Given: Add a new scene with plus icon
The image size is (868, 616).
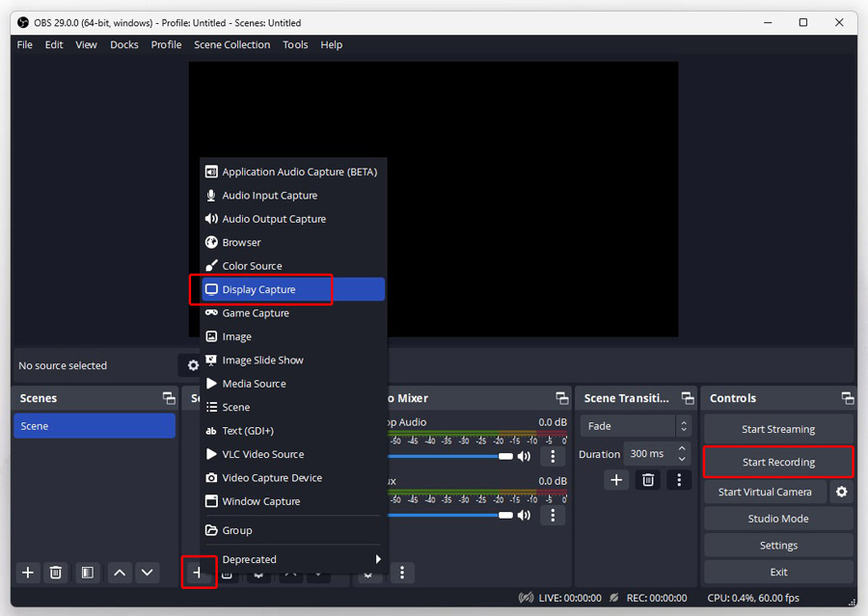Looking at the screenshot, I should click(28, 573).
